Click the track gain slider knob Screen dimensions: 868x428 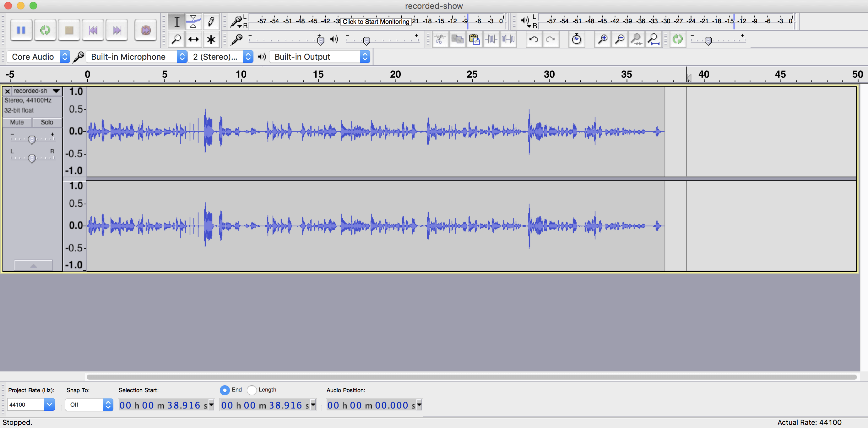[32, 139]
